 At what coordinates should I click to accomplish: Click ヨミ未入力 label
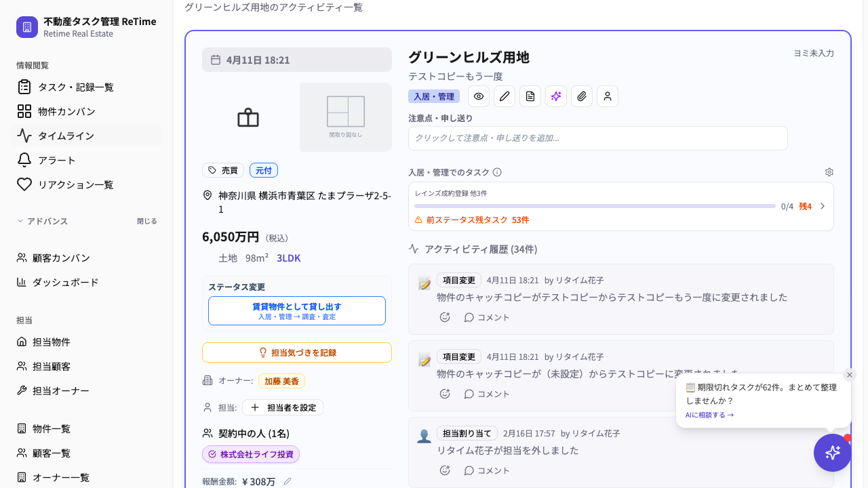pos(814,53)
